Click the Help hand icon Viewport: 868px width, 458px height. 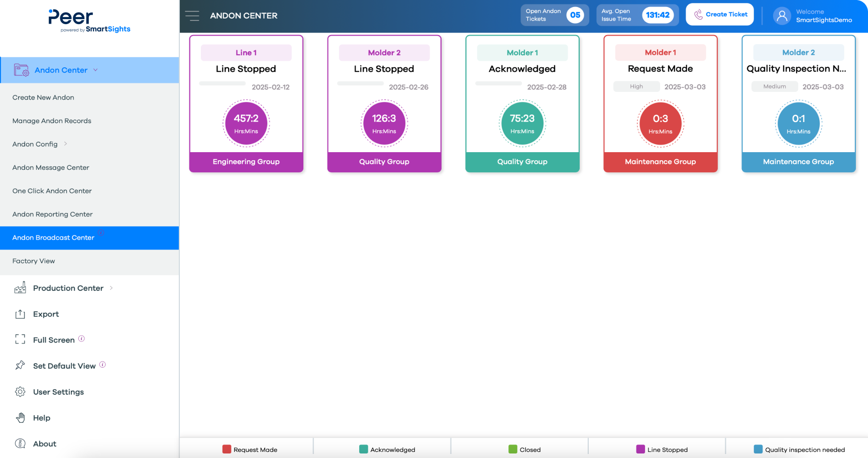click(20, 418)
